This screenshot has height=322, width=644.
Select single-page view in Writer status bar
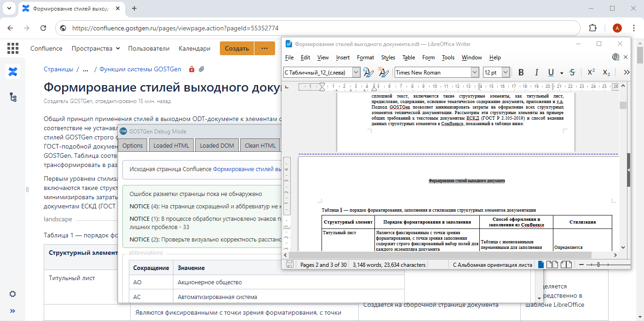point(541,264)
